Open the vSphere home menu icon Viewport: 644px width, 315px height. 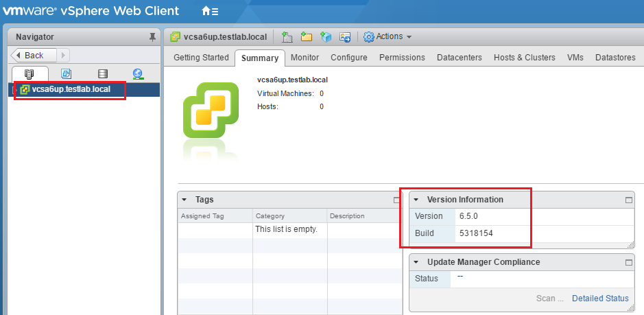210,11
